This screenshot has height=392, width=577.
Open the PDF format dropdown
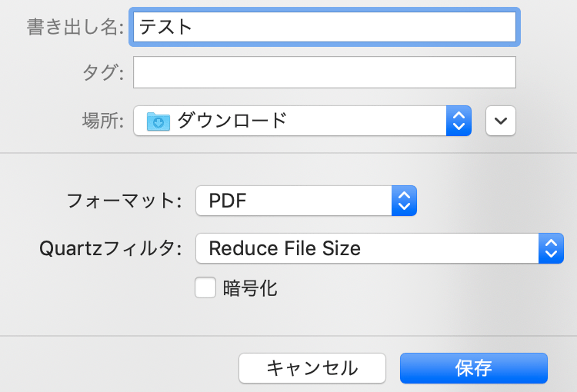point(296,202)
